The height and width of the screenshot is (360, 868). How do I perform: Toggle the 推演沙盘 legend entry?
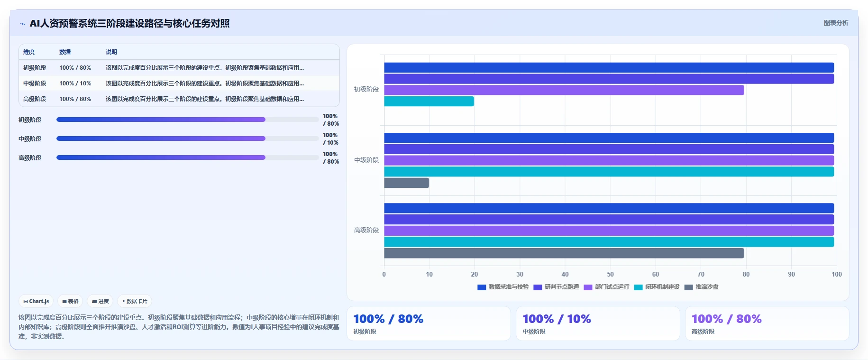pos(702,287)
